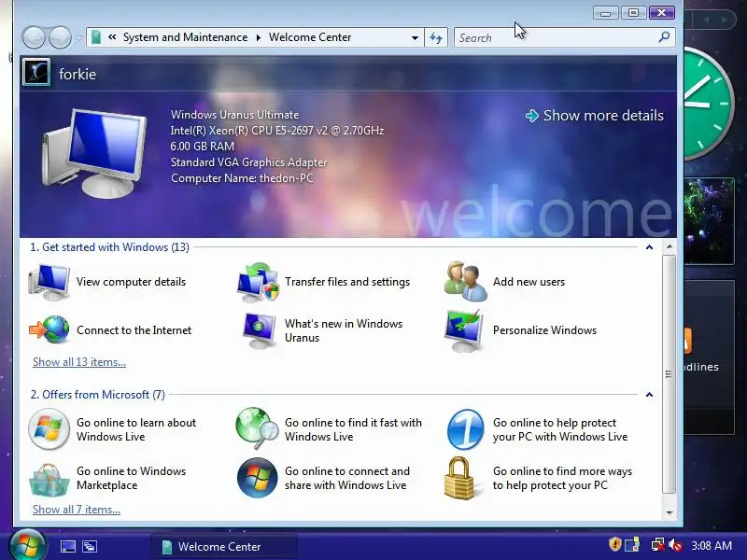Collapse the Offers from Microsoft section
The width and height of the screenshot is (747, 560).
[649, 395]
